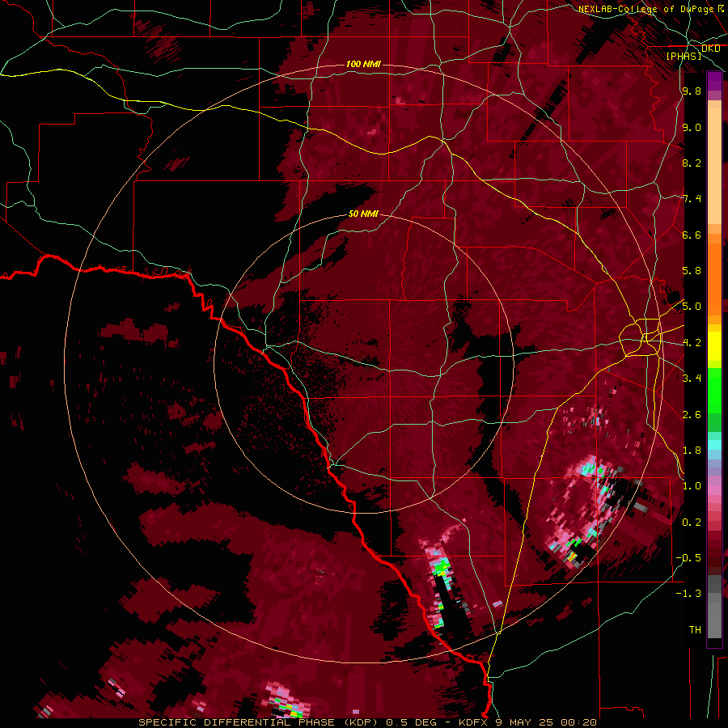Click the 5.0 value on the scale
The width and height of the screenshot is (728, 728).
coord(692,307)
